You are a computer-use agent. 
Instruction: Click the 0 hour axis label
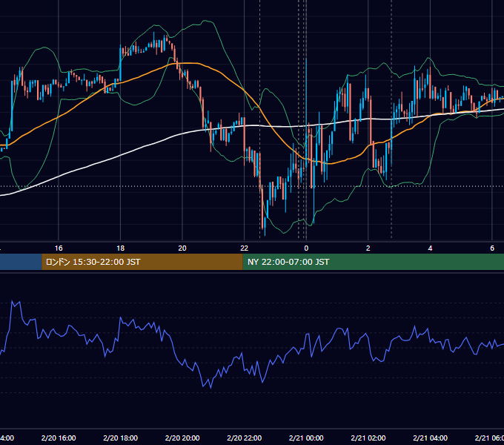coord(306,248)
